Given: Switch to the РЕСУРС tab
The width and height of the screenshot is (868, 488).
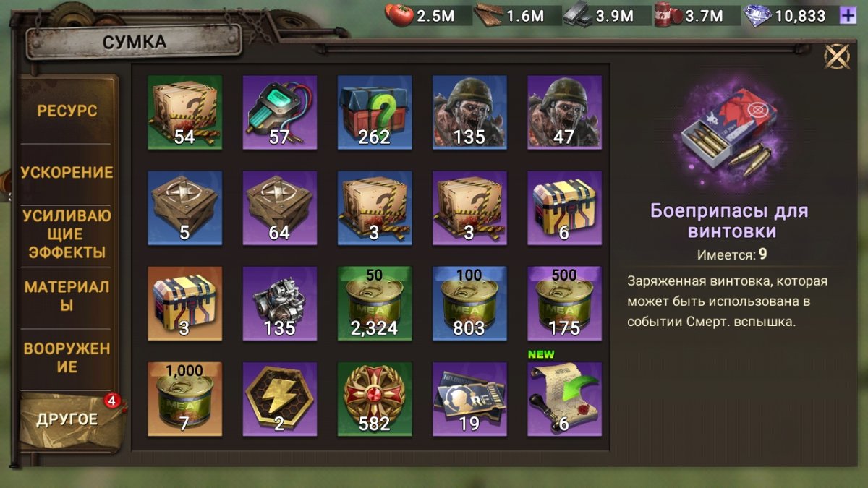Looking at the screenshot, I should coord(67,111).
